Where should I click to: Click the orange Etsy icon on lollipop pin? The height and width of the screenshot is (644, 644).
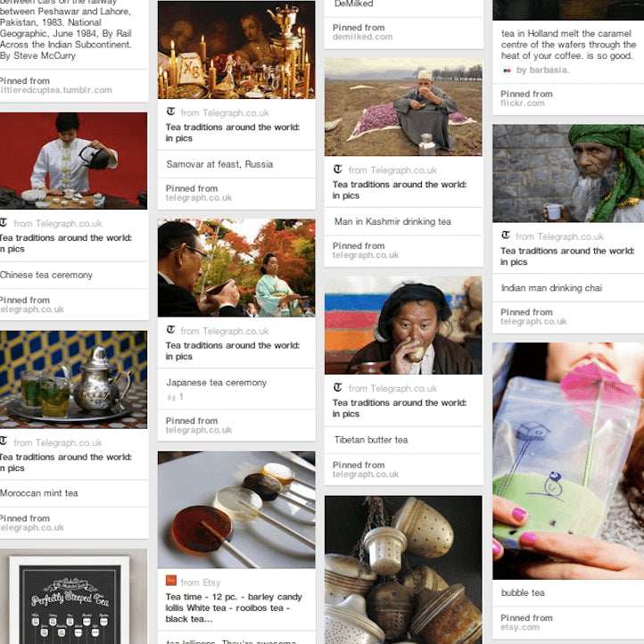(171, 581)
